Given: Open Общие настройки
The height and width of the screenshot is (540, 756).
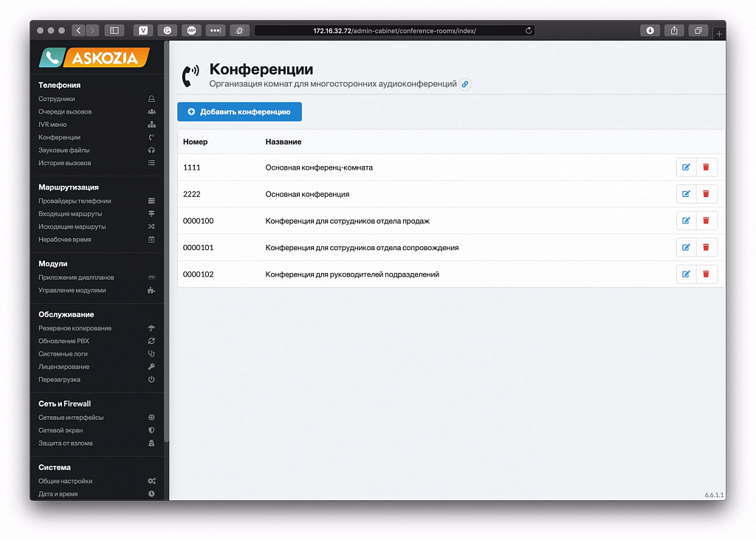Looking at the screenshot, I should pos(97,481).
